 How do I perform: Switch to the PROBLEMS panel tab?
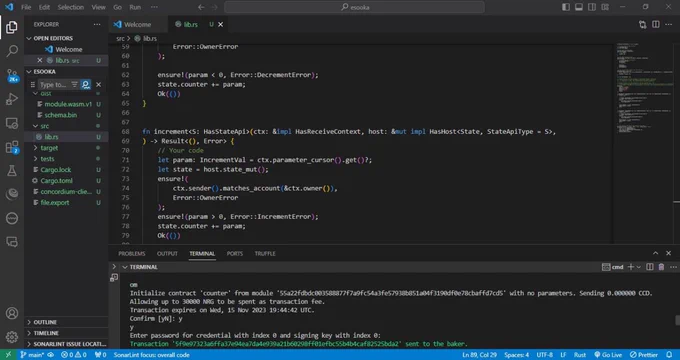point(132,254)
